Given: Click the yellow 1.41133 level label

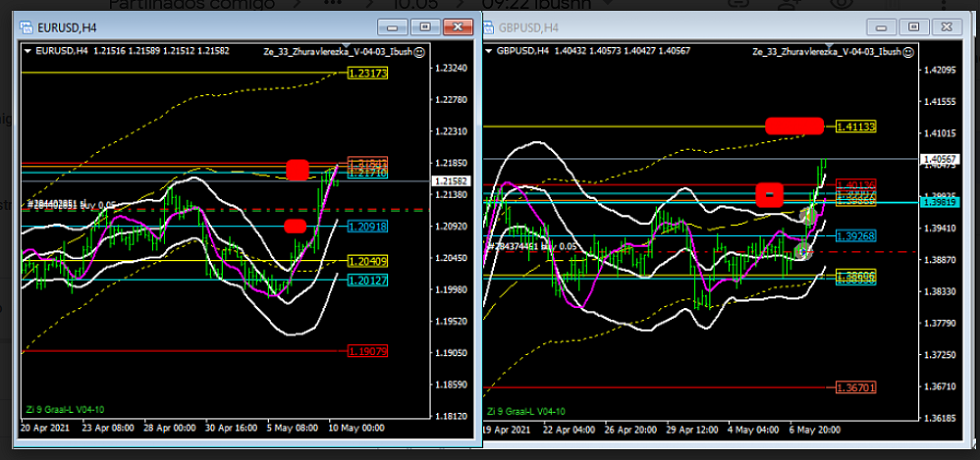Looking at the screenshot, I should click(857, 127).
